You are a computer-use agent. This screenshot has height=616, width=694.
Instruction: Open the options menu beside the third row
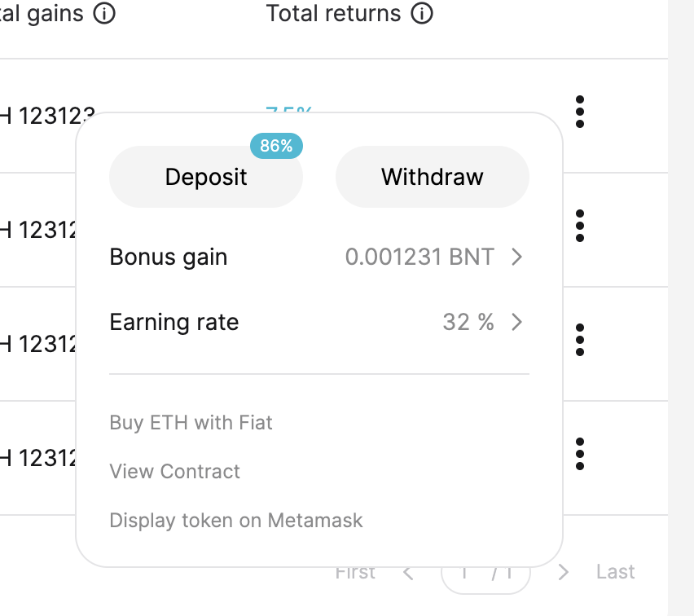[579, 341]
